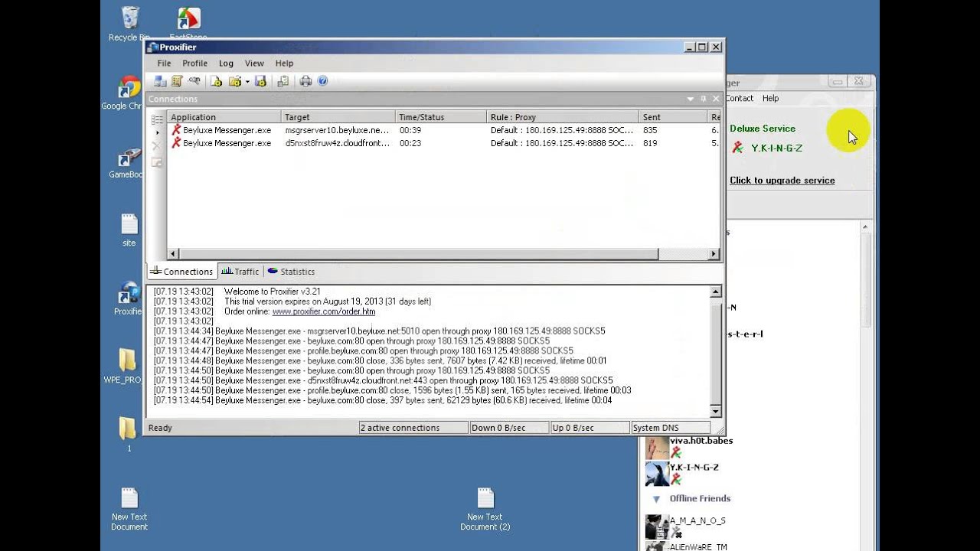The image size is (980, 551).
Task: Click the list view icon beside Connections
Action: pyautogui.click(x=157, y=119)
